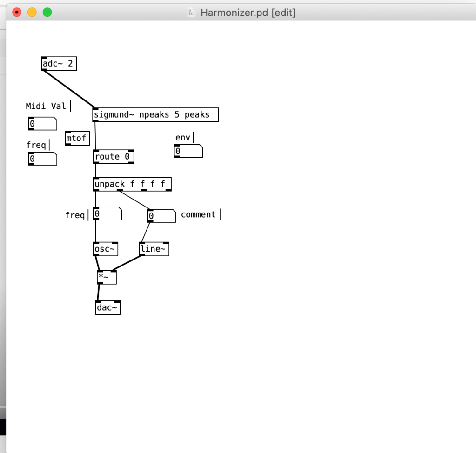Select the osc~ oscillator object

click(105, 249)
